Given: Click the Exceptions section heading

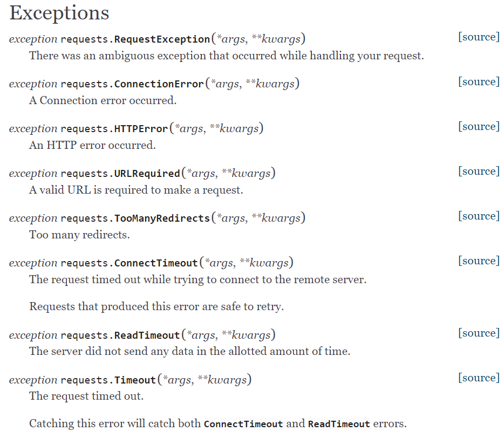Looking at the screenshot, I should (59, 13).
